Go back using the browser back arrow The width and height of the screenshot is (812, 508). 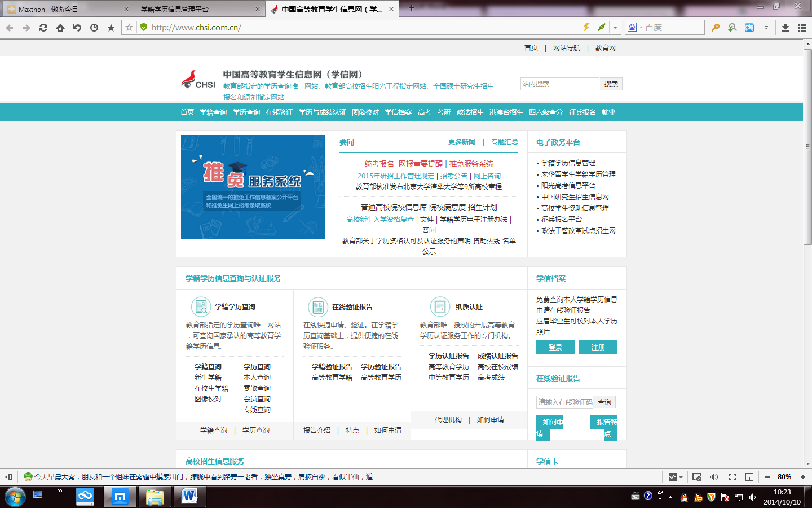(10, 28)
